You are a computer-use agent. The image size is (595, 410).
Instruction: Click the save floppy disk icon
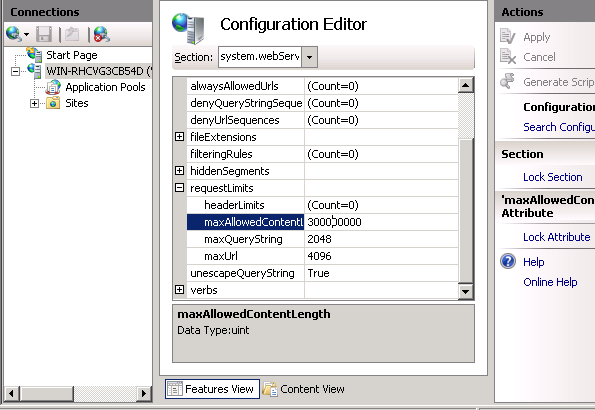click(44, 34)
